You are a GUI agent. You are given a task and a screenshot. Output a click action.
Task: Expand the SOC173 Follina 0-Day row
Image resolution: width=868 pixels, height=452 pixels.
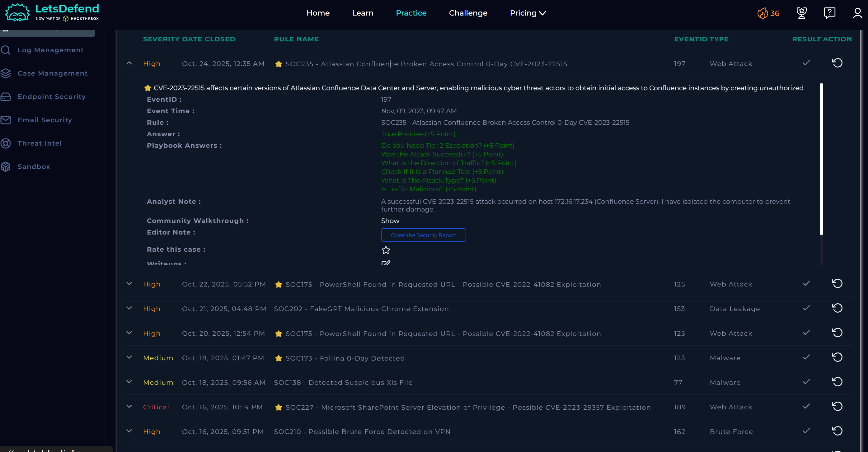(129, 357)
